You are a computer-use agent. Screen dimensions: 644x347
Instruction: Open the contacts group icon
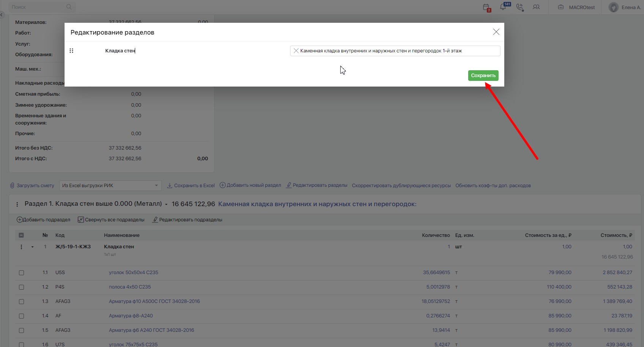536,7
